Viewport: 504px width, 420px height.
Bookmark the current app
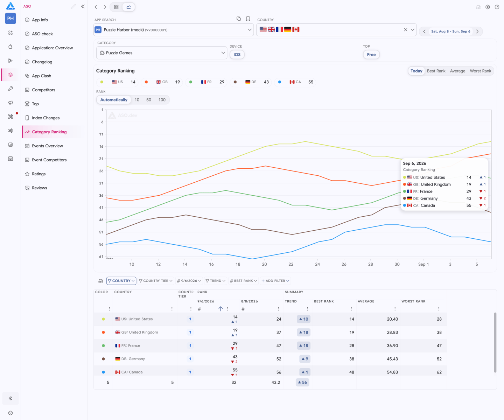tap(248, 19)
